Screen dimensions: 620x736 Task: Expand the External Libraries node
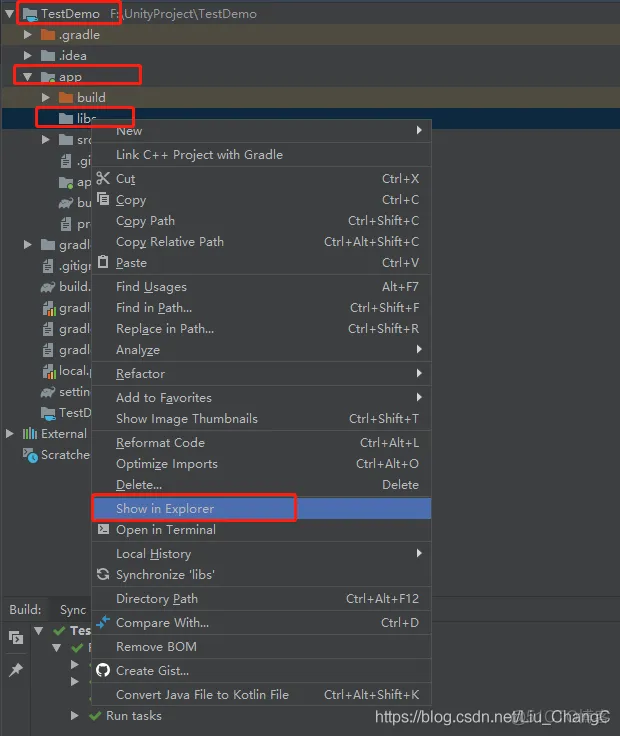click(10, 433)
